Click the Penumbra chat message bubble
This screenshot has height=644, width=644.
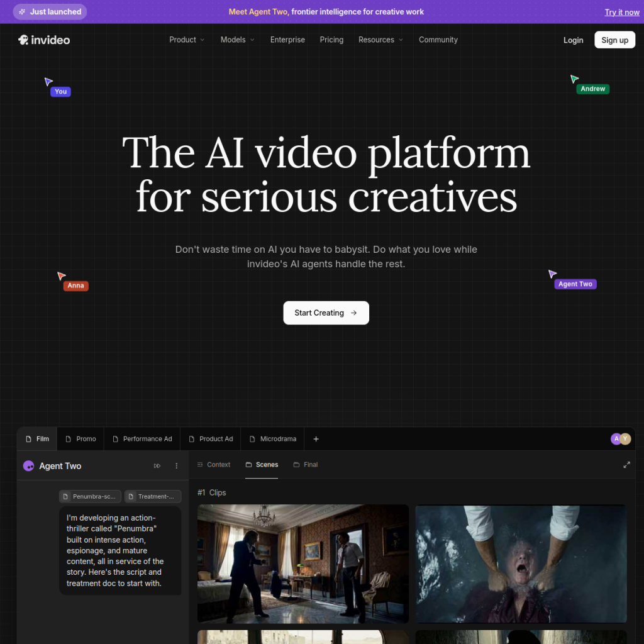[x=120, y=550]
